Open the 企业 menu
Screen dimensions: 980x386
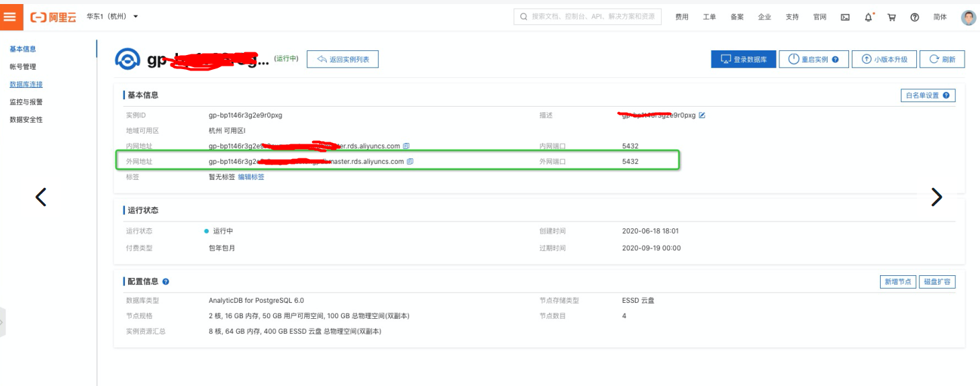click(x=765, y=17)
